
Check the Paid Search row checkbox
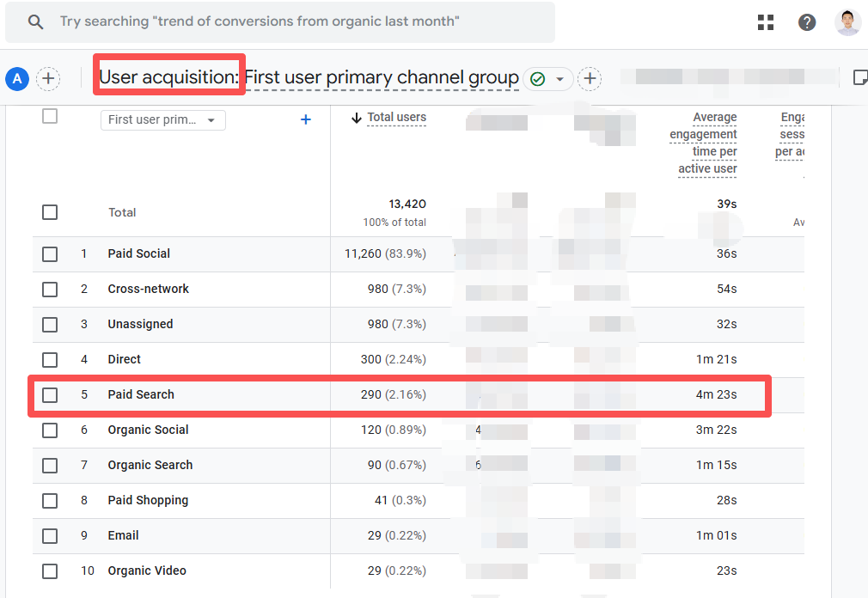coord(50,395)
